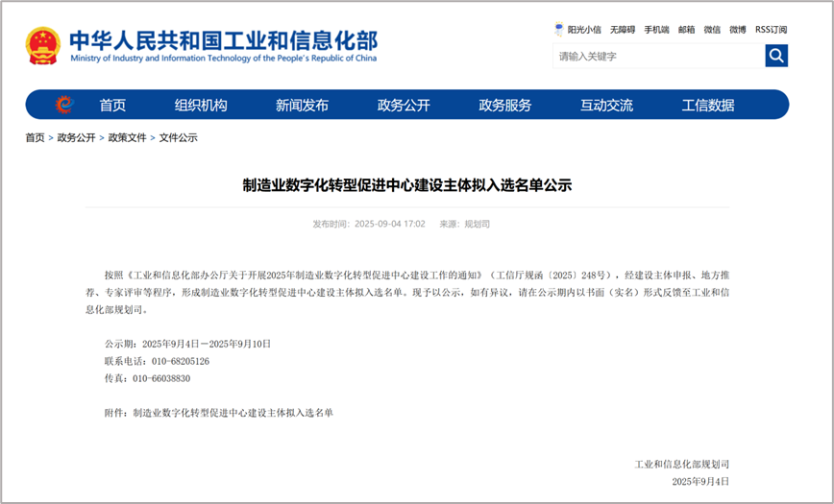The height and width of the screenshot is (504, 834).
Task: Open the 手机端 mobile version link
Action: point(656,30)
